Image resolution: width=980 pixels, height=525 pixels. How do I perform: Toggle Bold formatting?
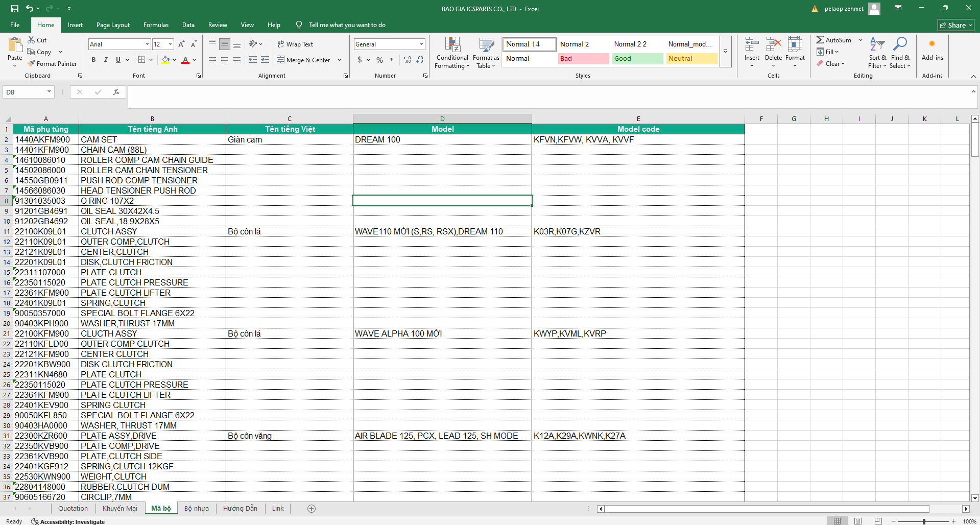pyautogui.click(x=93, y=60)
